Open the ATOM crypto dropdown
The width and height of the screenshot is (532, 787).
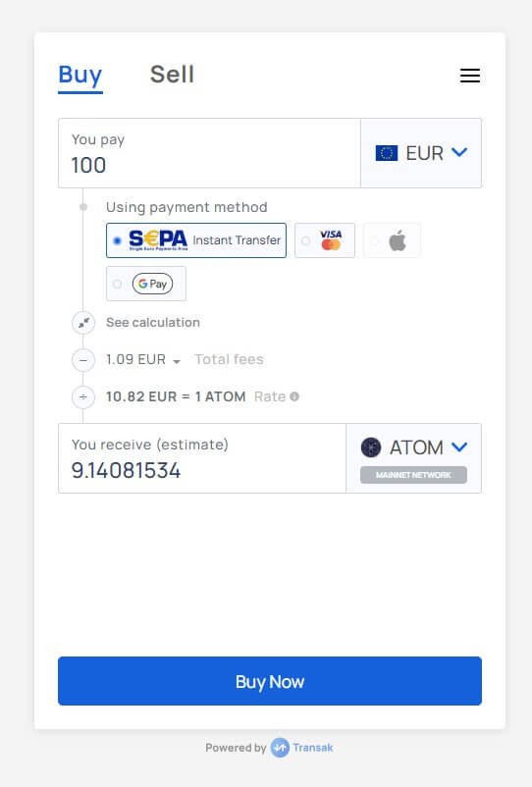414,447
